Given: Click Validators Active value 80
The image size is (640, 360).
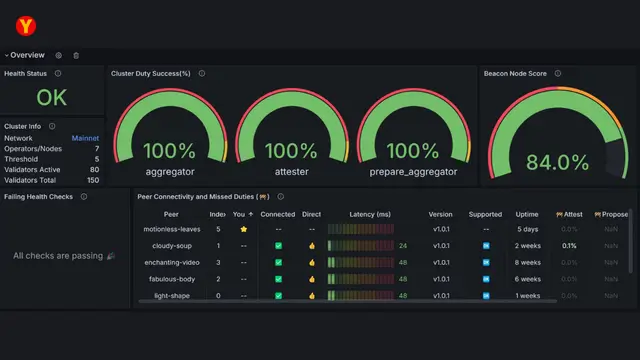Looking at the screenshot, I should click(x=94, y=169).
